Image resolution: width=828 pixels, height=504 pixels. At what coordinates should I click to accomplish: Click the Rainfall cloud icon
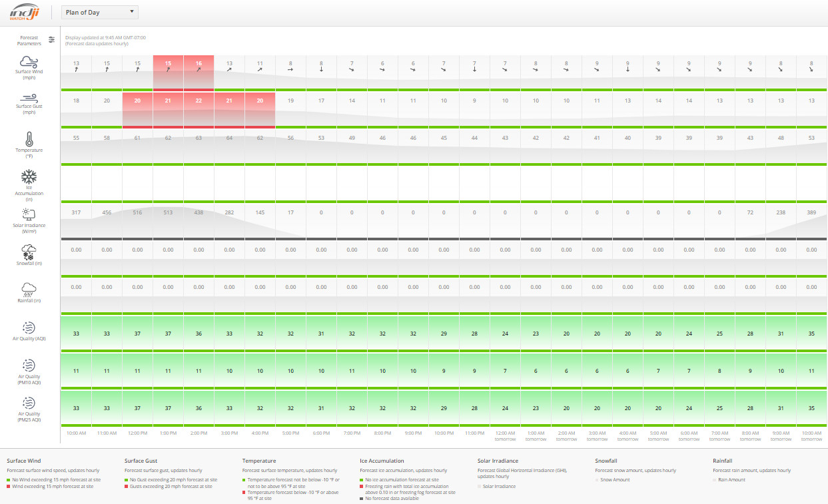point(29,290)
